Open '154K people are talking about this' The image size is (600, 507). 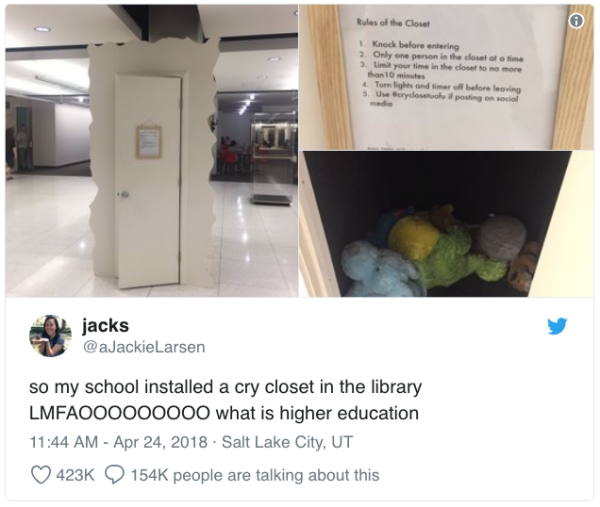point(255,475)
